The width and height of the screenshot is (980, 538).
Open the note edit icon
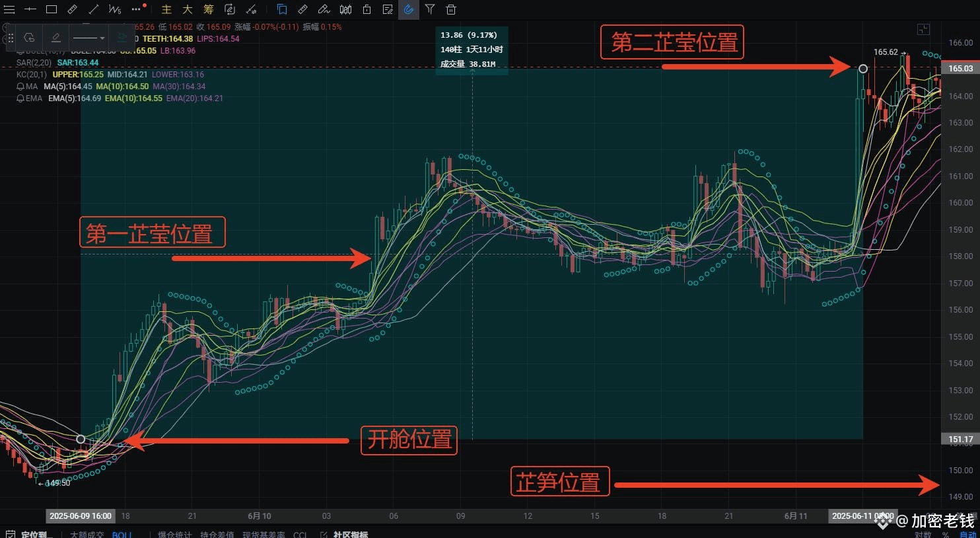[x=388, y=9]
